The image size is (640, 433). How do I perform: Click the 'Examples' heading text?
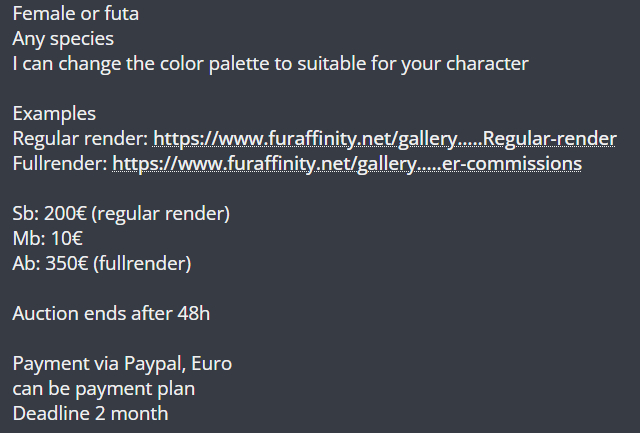click(55, 113)
